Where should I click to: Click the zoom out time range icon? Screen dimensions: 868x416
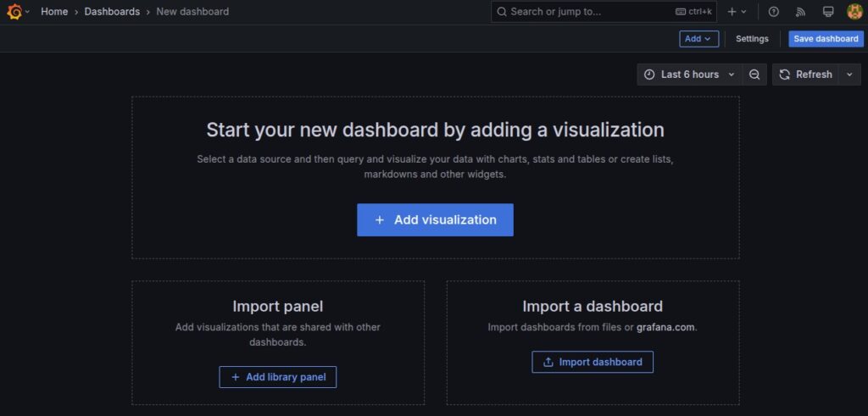pyautogui.click(x=754, y=75)
